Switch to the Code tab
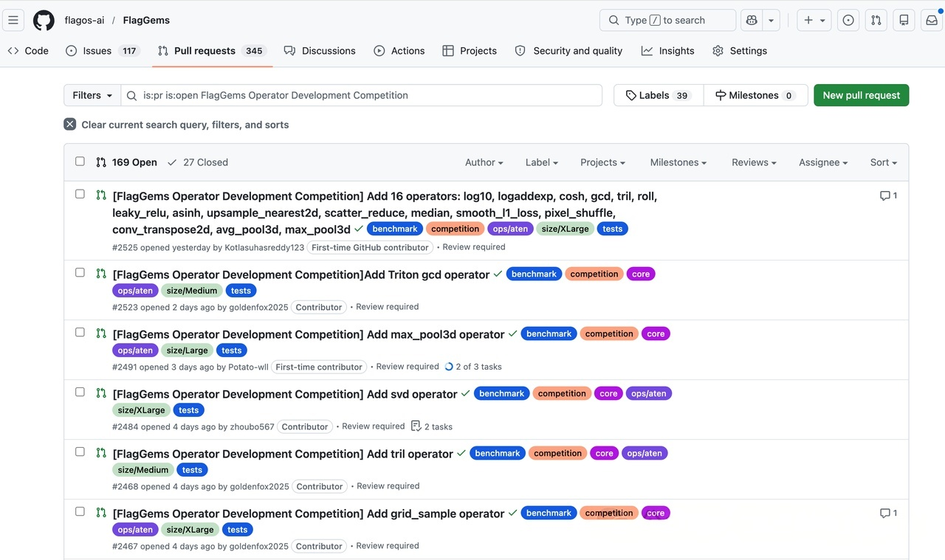The height and width of the screenshot is (560, 945). tap(28, 51)
